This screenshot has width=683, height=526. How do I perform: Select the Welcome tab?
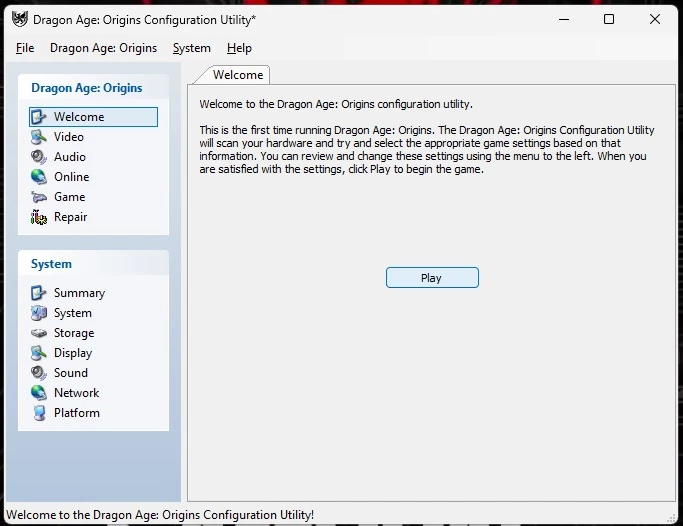(237, 75)
